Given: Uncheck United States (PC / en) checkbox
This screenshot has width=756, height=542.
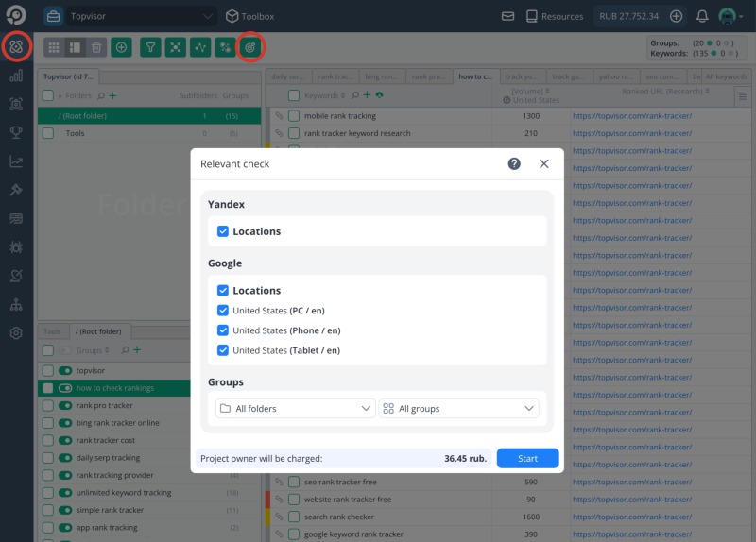Looking at the screenshot, I should [223, 311].
